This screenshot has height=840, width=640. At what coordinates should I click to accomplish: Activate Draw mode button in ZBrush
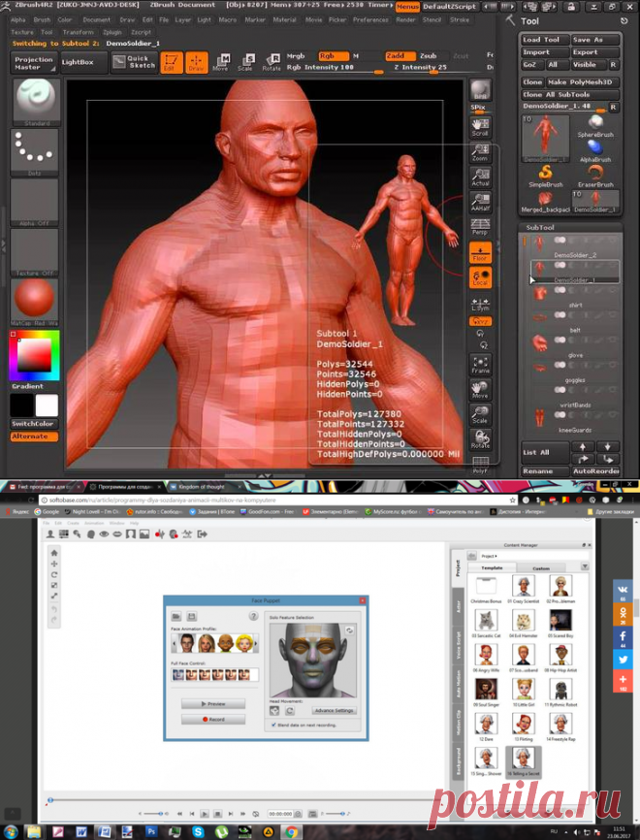click(x=196, y=62)
